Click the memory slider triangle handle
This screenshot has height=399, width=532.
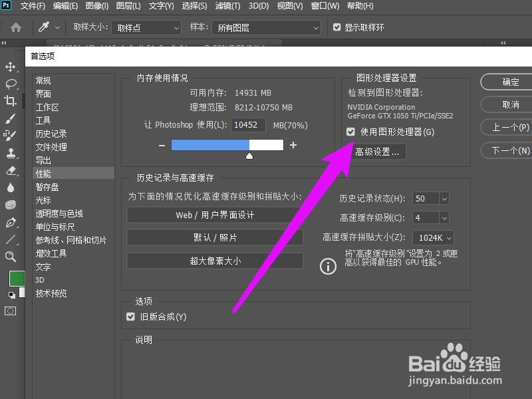click(249, 156)
